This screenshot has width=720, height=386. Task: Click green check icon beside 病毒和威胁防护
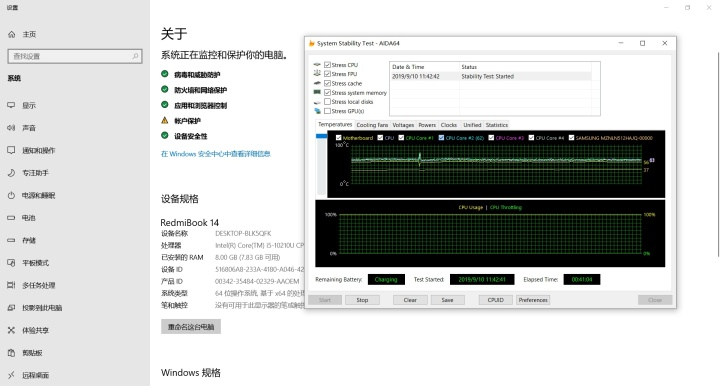164,74
